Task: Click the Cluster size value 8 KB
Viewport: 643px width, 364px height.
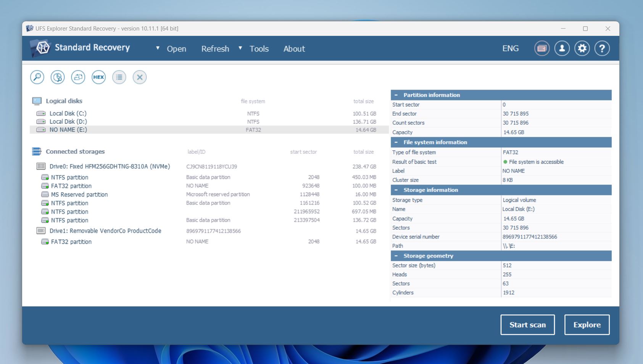Action: [x=508, y=180]
